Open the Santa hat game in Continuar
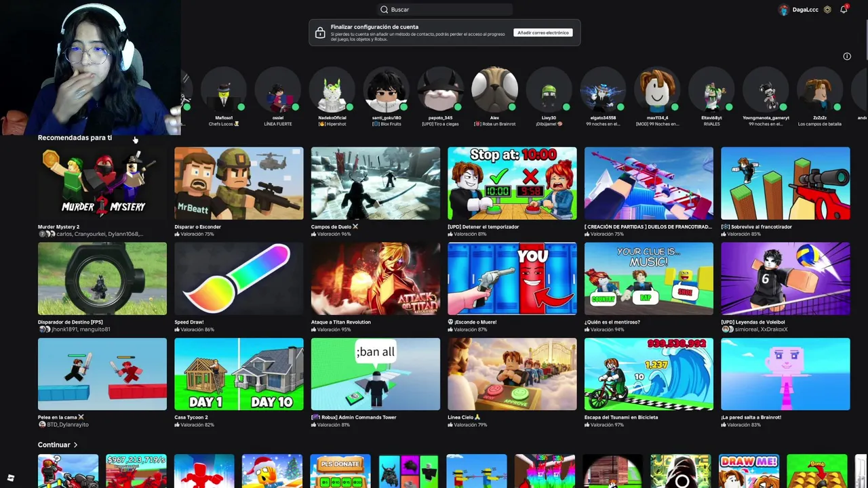Viewport: 868px width, 488px height. coord(272,471)
